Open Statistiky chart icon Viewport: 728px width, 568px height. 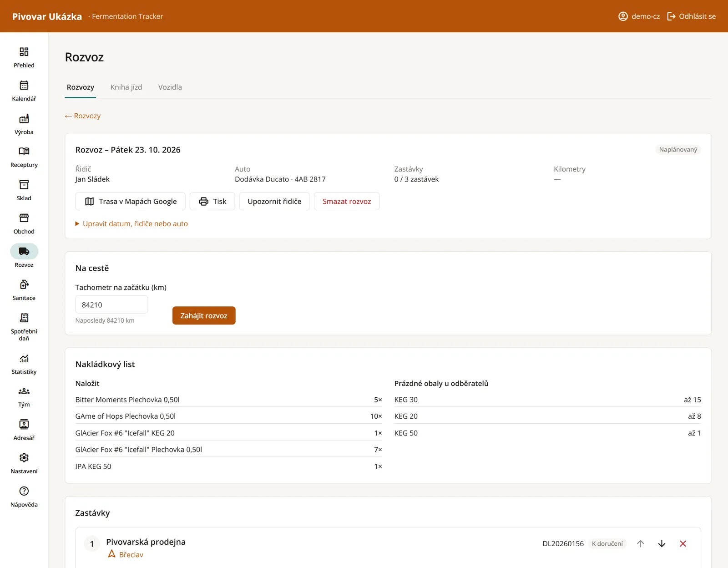24,358
